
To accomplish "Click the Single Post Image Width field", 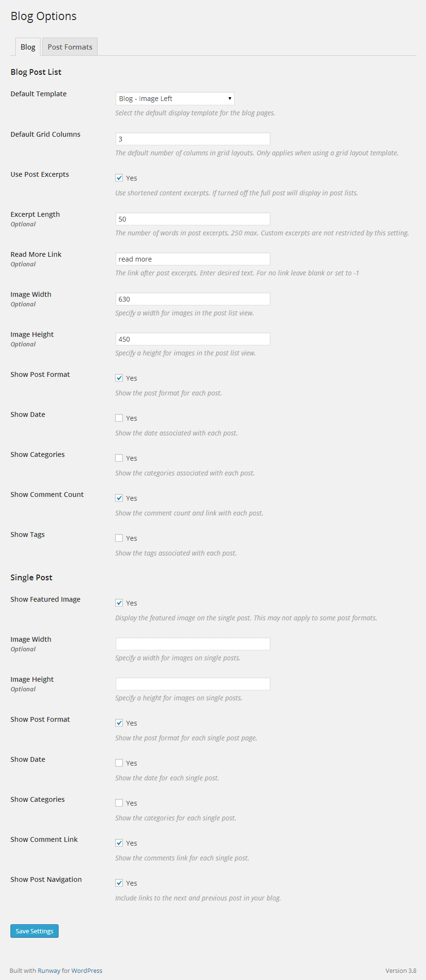I will click(193, 644).
